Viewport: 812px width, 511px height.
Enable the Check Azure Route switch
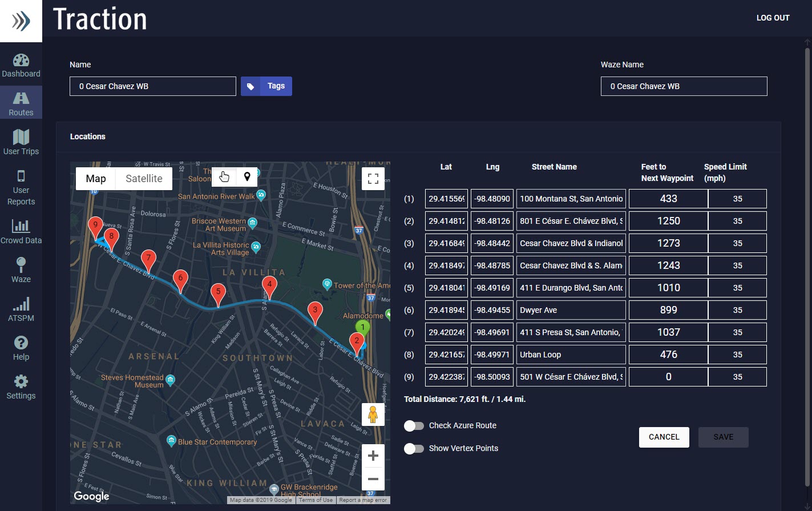tap(414, 426)
